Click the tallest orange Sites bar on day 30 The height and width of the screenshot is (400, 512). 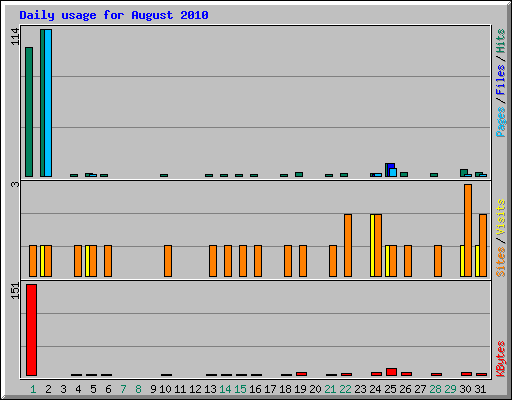click(x=468, y=230)
